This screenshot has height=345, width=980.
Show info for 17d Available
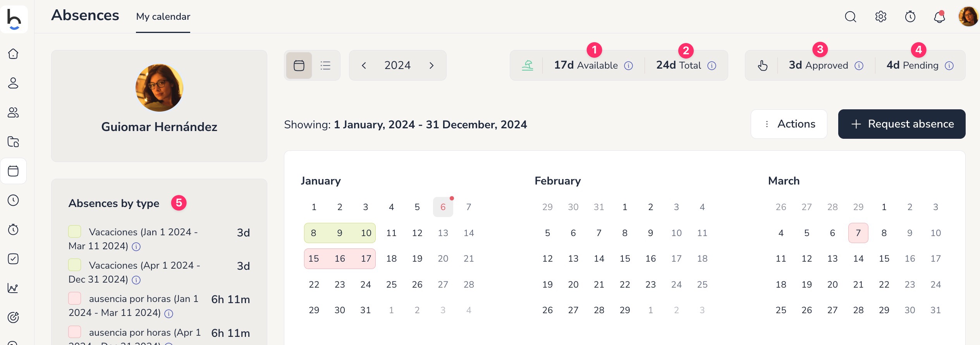[629, 66]
